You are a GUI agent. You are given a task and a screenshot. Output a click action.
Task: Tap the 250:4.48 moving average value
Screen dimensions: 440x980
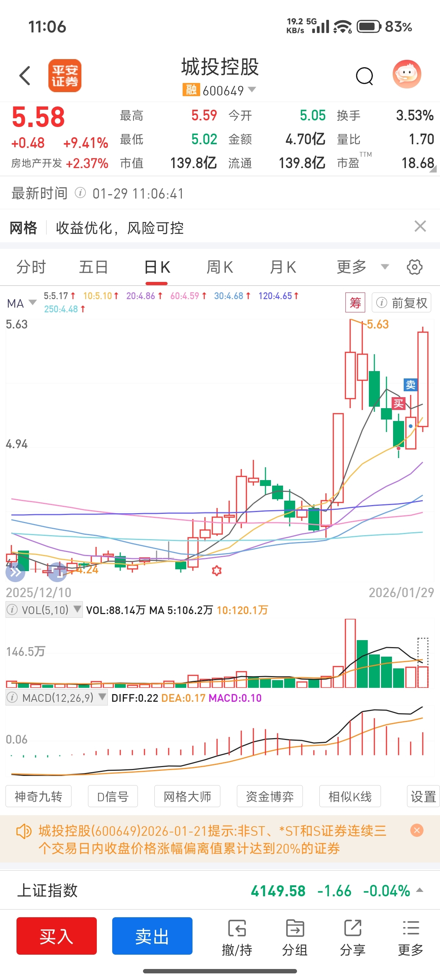[64, 309]
